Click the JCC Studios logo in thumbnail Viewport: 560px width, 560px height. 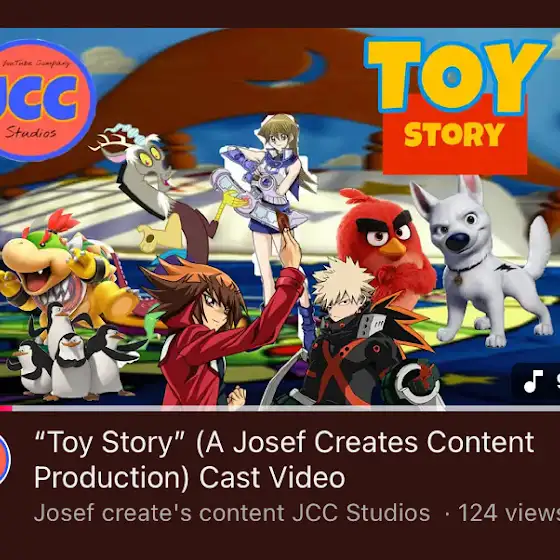45,100
